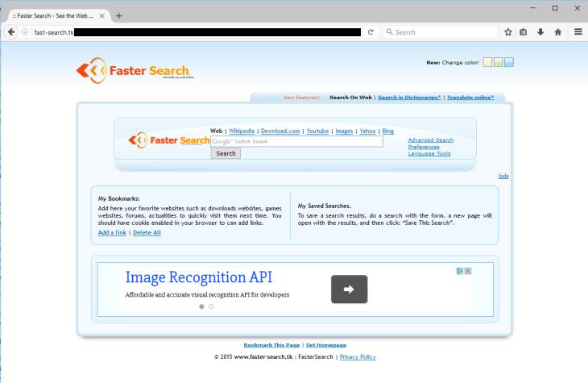Click Bookmark This Page link

[x=271, y=345]
